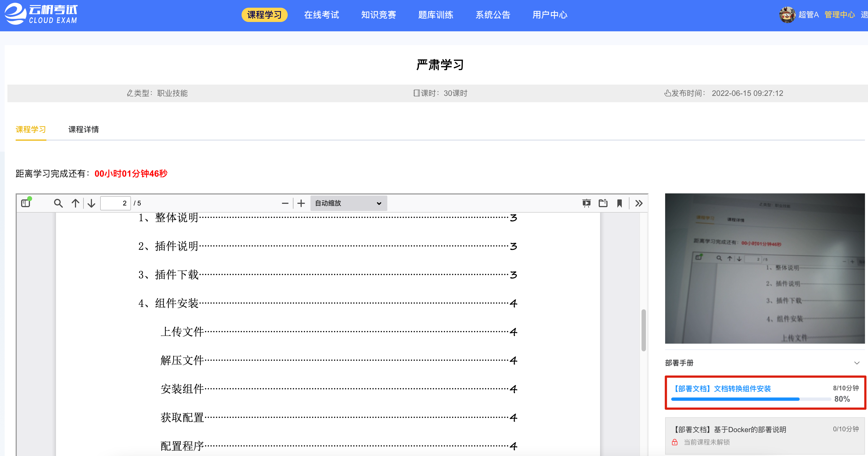Screen dimensions: 868x456
Task: Click the course title 严肃学习
Action: (x=440, y=65)
